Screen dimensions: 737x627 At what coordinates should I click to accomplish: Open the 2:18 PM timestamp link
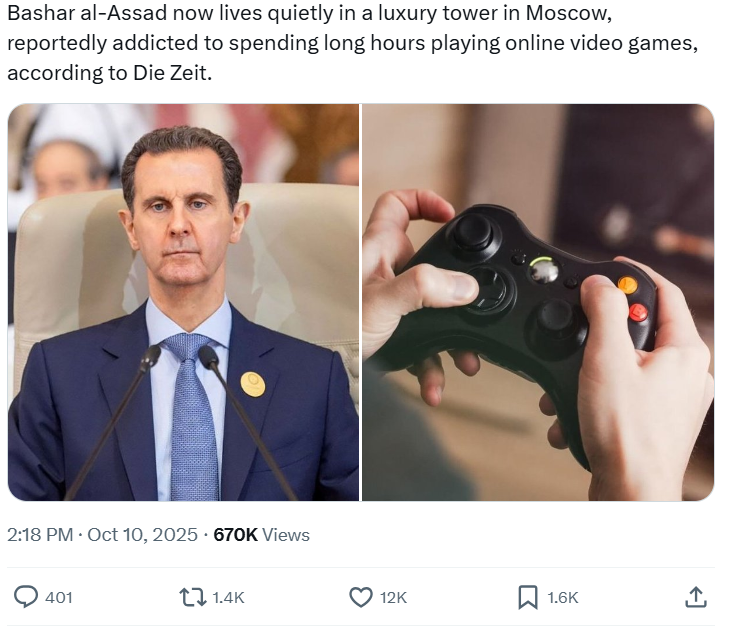click(x=40, y=535)
